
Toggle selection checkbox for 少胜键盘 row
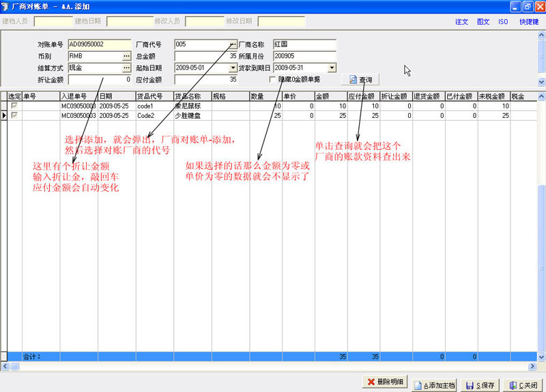coord(14,115)
